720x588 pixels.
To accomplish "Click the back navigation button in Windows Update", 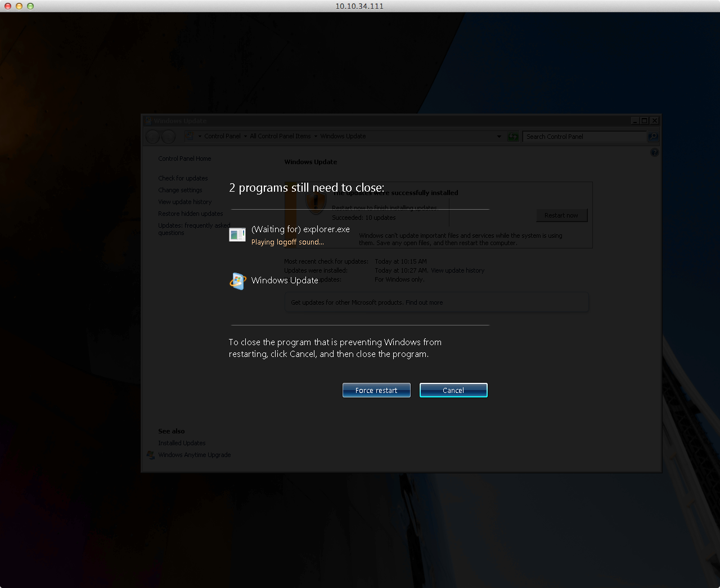I will point(153,136).
